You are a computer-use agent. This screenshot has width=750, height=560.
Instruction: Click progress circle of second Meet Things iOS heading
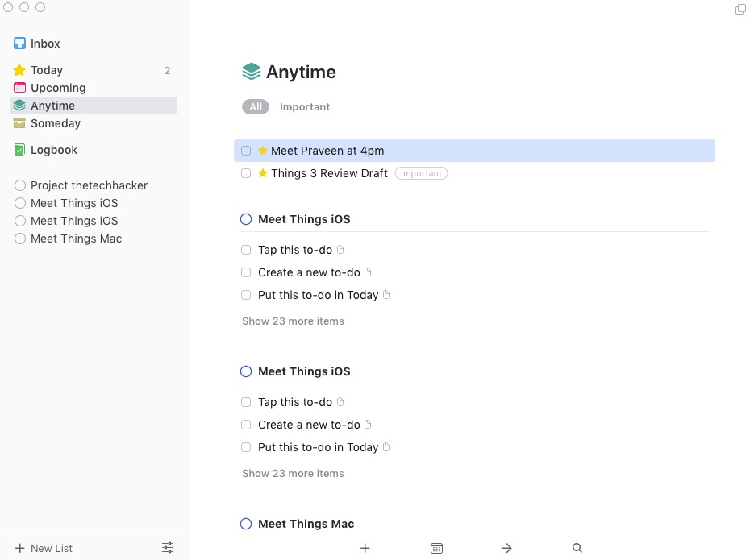click(246, 371)
